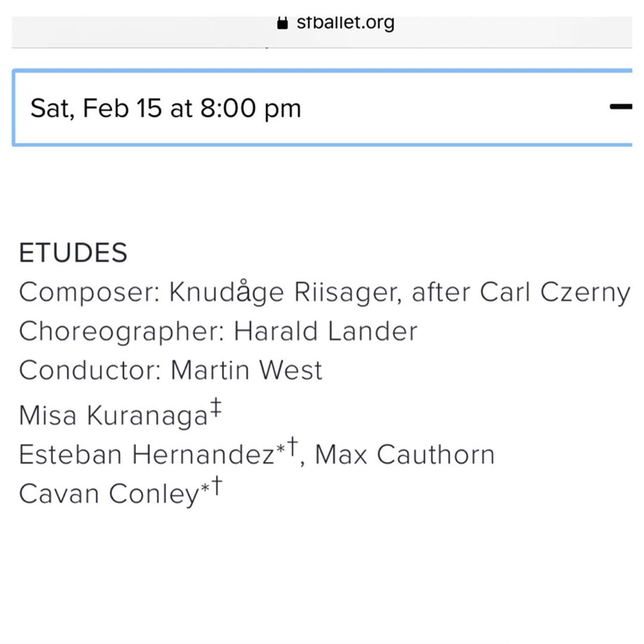Click dancer name Cavan Conley
This screenshot has width=644, height=644.
pyautogui.click(x=109, y=494)
